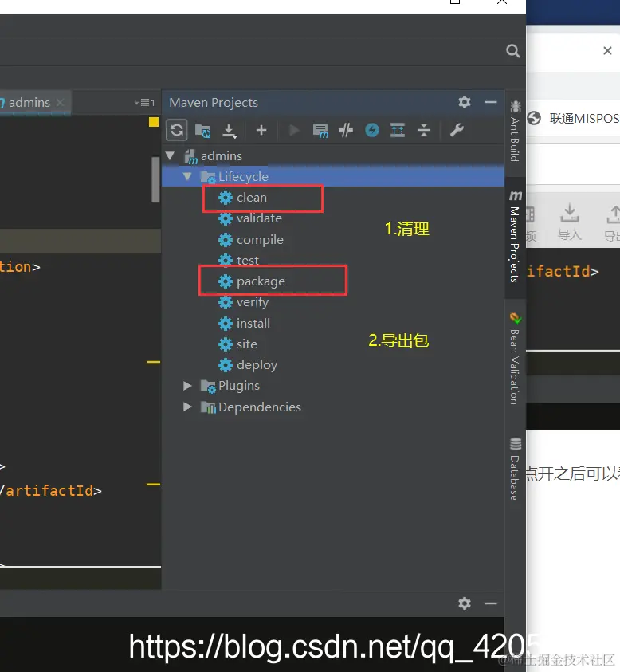Viewport: 620px width, 672px height.
Task: Open the Database side tab
Action: coord(515,469)
